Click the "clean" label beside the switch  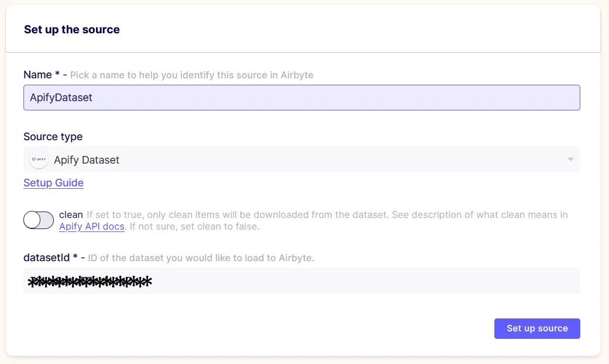[71, 214]
